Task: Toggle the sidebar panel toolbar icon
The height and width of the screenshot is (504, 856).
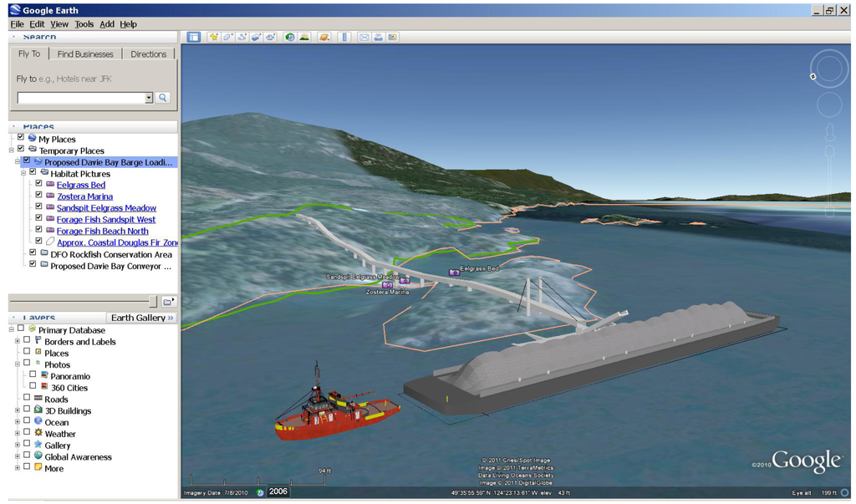Action: 194,37
